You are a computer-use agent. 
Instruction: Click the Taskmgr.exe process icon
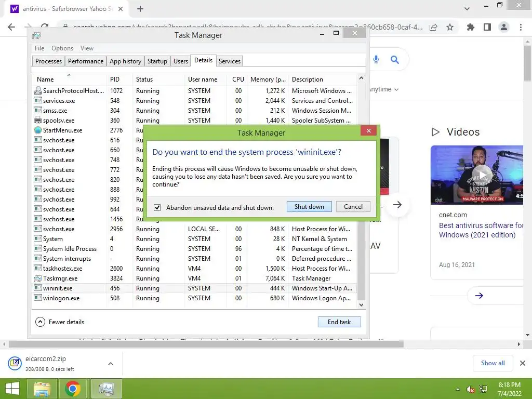coord(37,278)
